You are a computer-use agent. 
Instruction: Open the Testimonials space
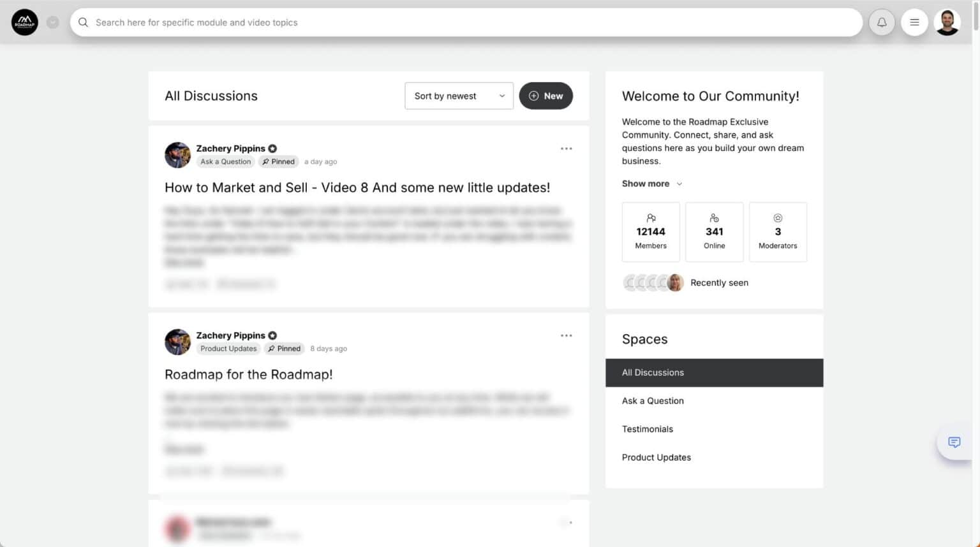tap(647, 429)
